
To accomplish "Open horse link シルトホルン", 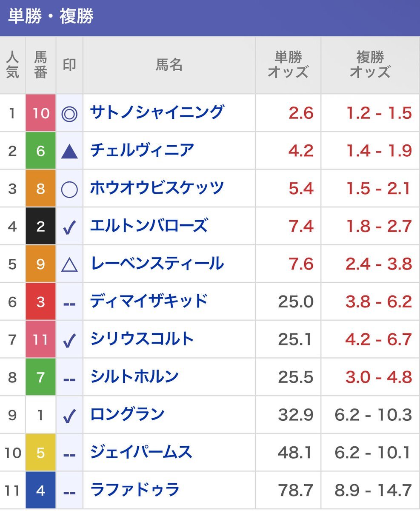I will (134, 377).
